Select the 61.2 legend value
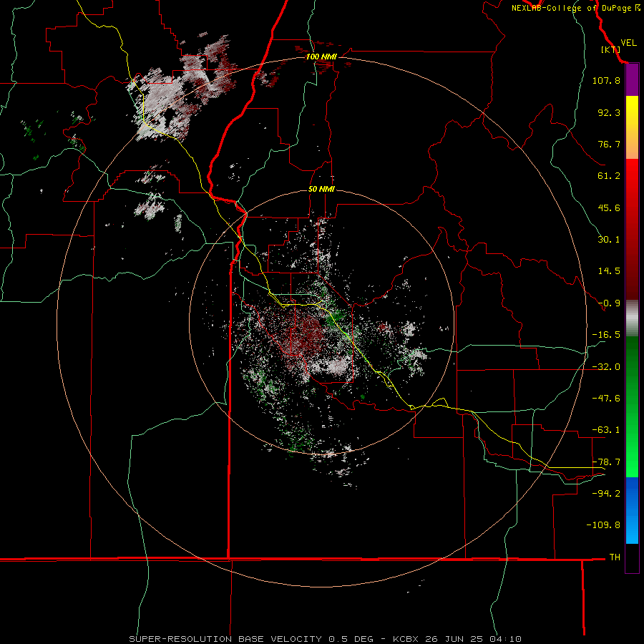 click(x=609, y=176)
